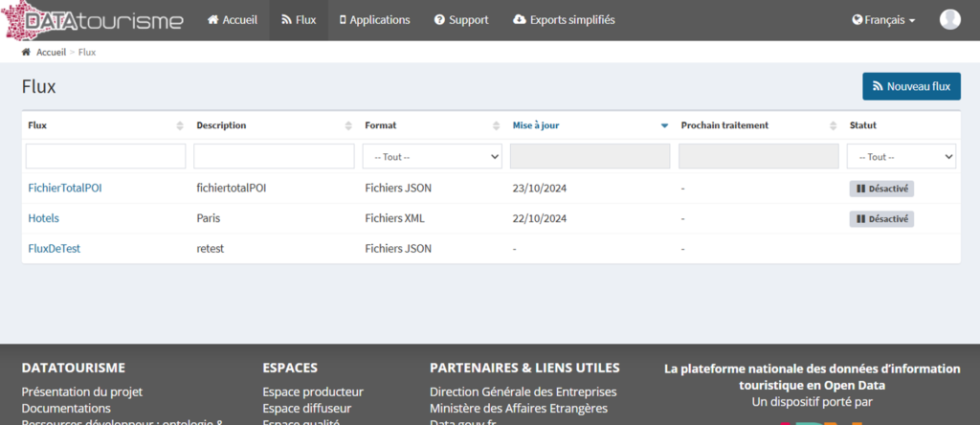Viewport: 980px width, 425px height.
Task: Sort by Prochain traitement column arrows
Action: coord(833,125)
